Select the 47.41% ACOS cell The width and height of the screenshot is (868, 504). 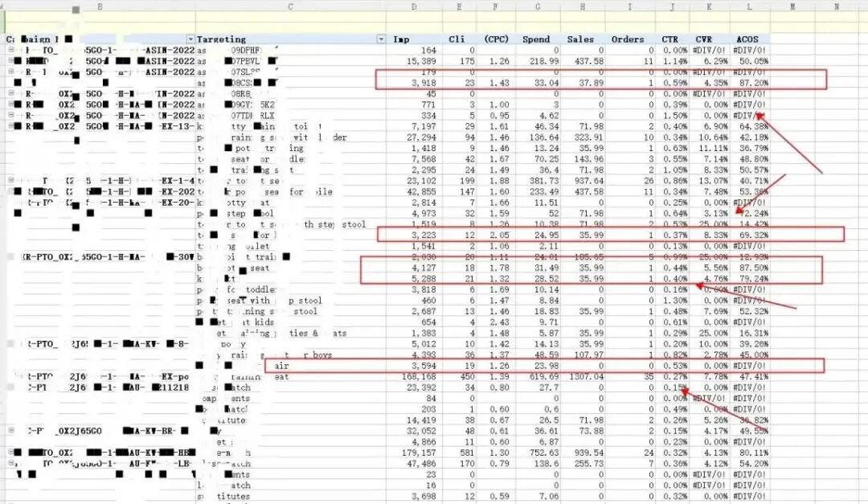coord(753,377)
